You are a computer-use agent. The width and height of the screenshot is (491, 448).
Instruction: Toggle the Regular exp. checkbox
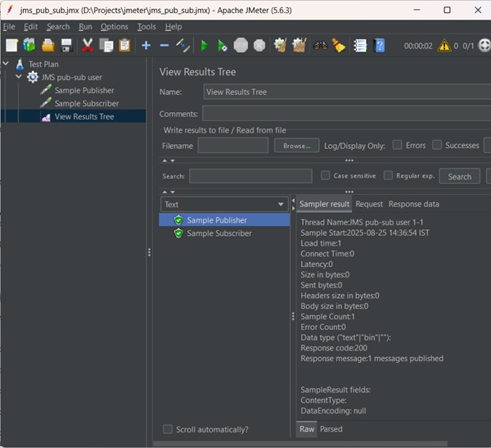pyautogui.click(x=388, y=175)
